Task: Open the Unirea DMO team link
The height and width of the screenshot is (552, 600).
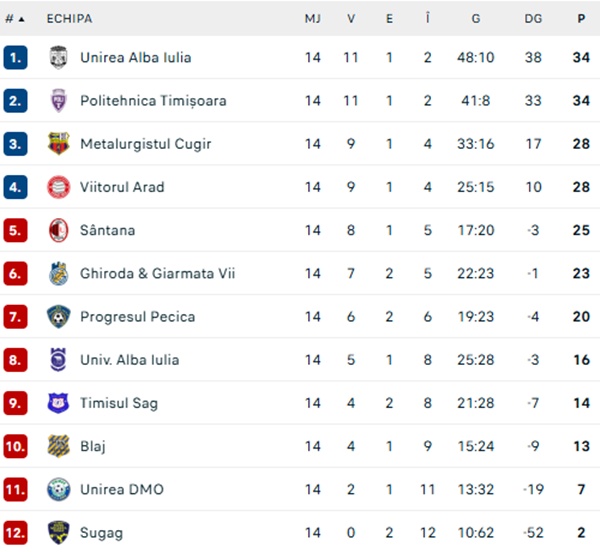Action: coord(122,489)
